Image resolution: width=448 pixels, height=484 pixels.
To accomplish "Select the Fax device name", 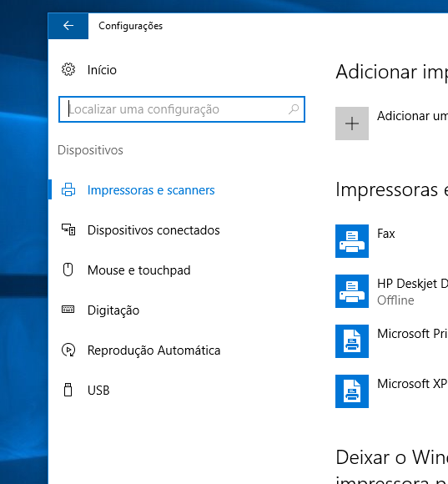I will coord(386,234).
